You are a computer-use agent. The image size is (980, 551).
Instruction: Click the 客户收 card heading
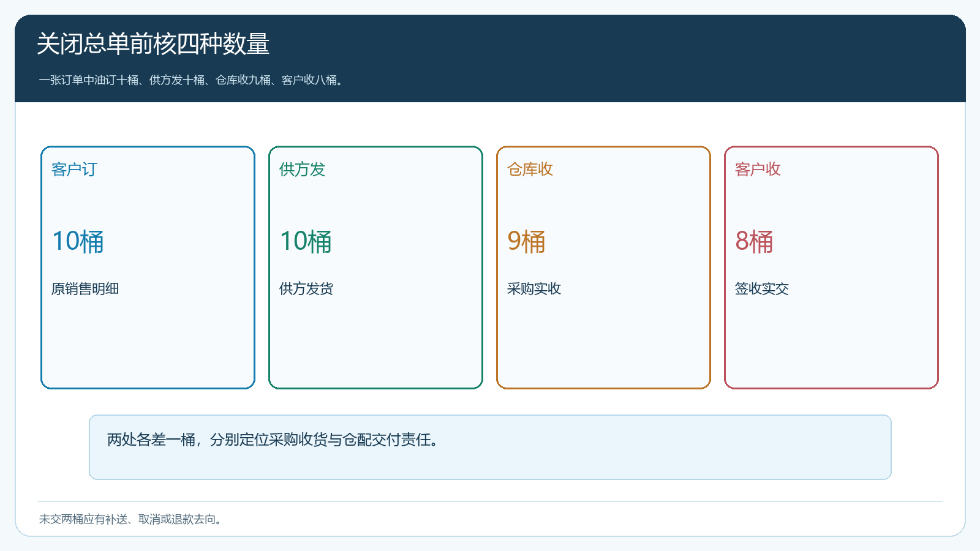[758, 170]
